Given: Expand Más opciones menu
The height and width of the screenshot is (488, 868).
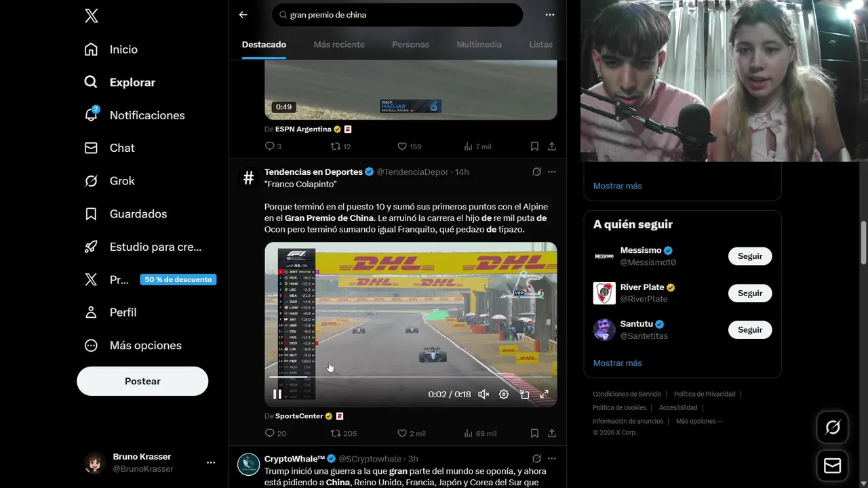Looking at the screenshot, I should pyautogui.click(x=132, y=345).
